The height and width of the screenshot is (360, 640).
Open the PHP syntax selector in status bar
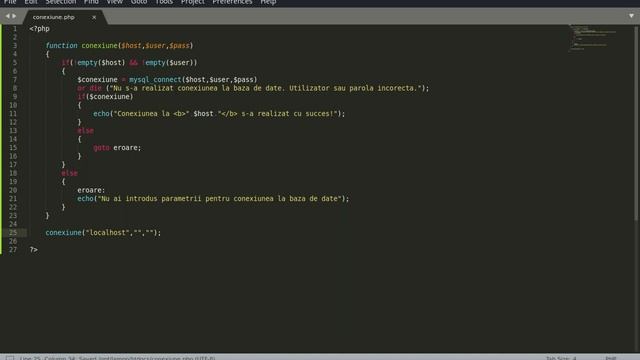pyautogui.click(x=611, y=358)
